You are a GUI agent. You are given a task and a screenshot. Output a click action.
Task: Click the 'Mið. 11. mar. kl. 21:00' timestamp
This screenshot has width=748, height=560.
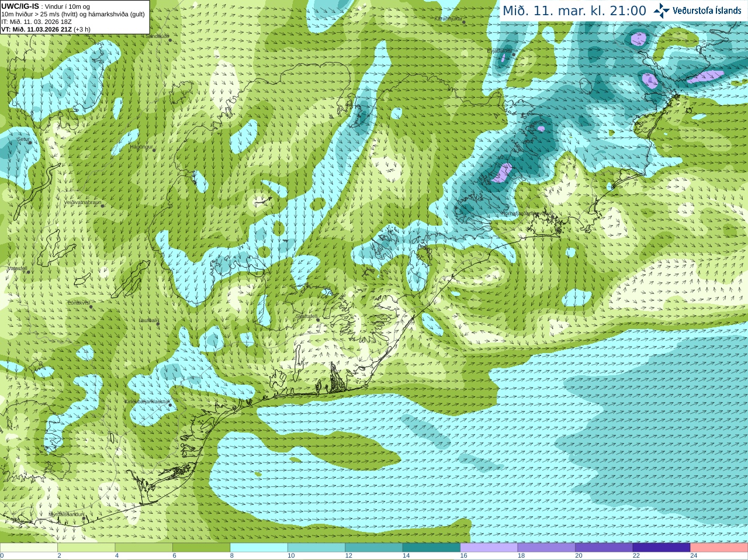tap(574, 11)
